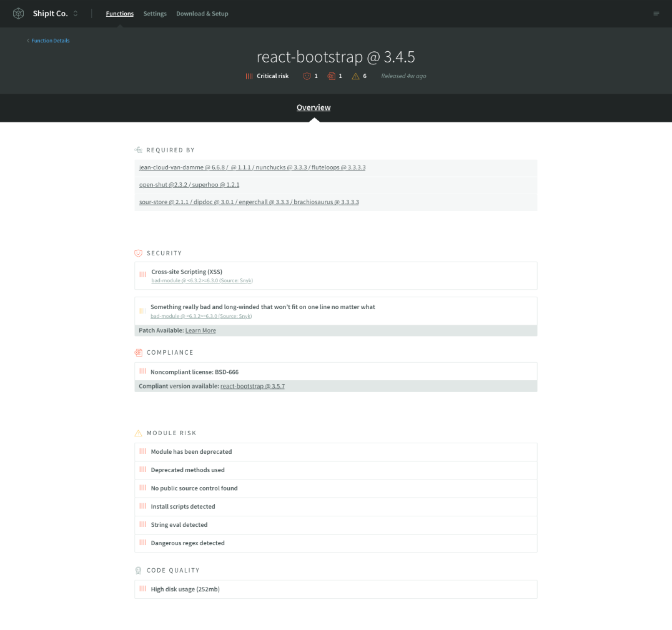Expand the Cross-site Scripting (XSS) issue
Viewport: 672px width, 630px height.
coord(187,272)
